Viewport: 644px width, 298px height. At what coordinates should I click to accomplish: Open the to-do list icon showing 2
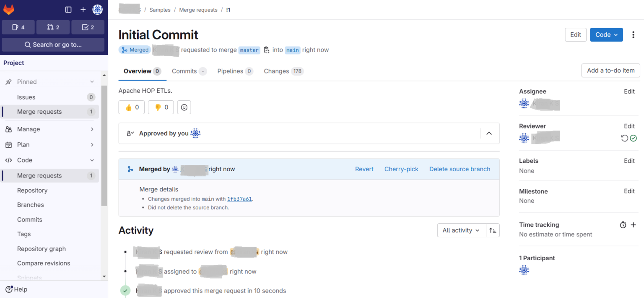(x=88, y=27)
